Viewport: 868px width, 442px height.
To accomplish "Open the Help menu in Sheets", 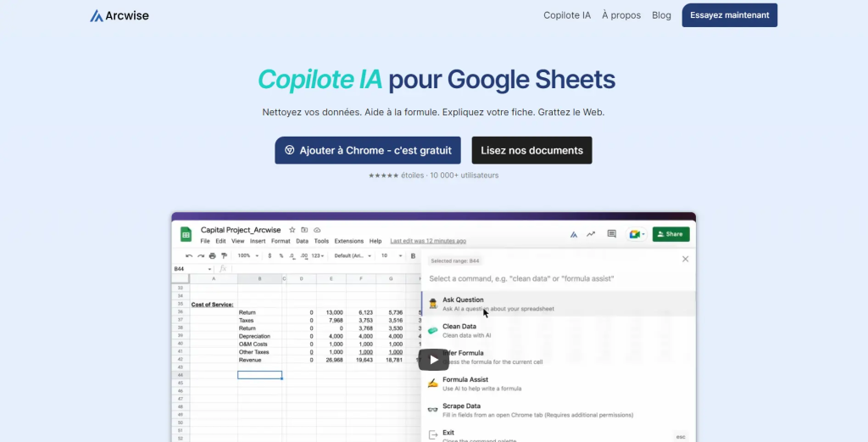I will pos(376,241).
